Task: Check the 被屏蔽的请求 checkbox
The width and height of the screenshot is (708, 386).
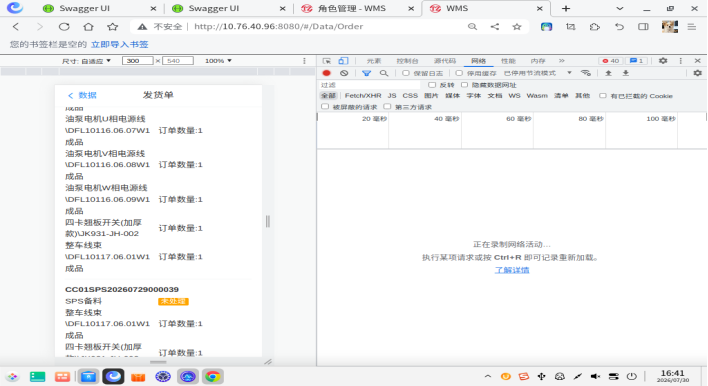Action: point(325,107)
